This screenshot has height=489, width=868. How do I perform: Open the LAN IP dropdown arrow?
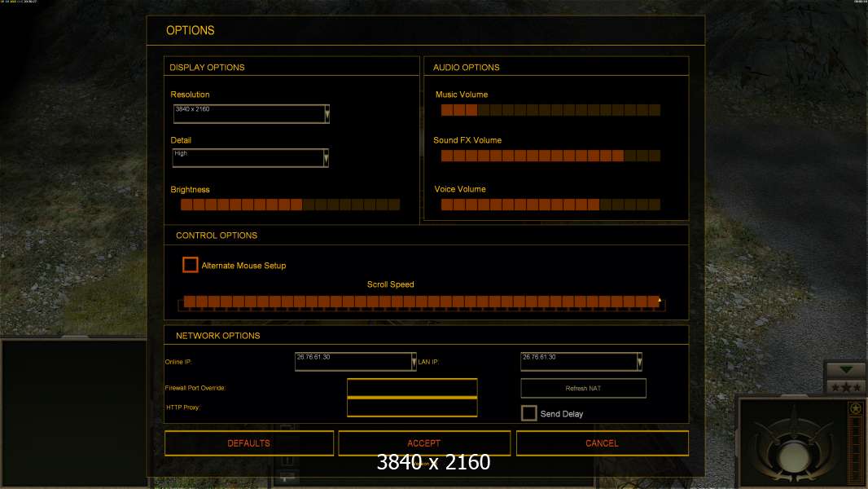point(639,362)
